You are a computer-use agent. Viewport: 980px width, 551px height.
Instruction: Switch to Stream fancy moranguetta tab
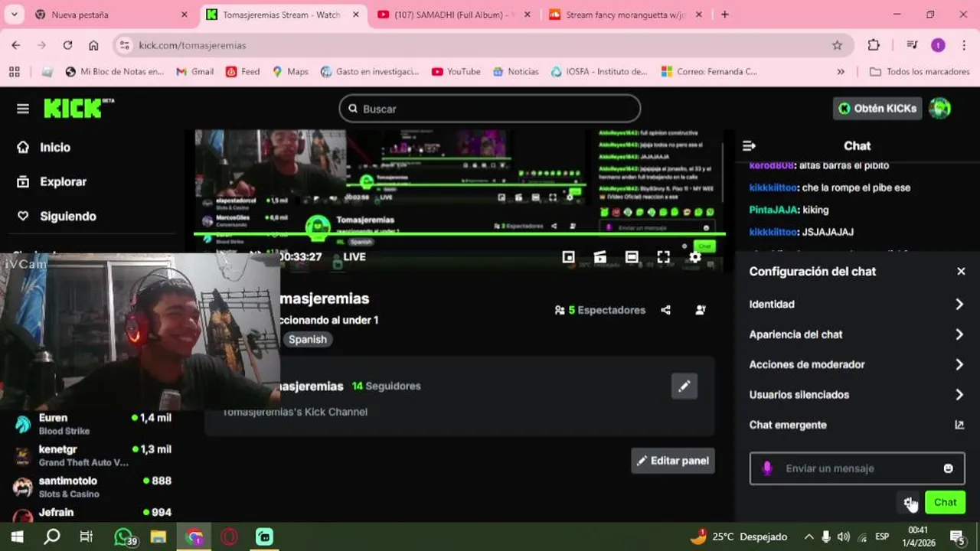point(624,15)
